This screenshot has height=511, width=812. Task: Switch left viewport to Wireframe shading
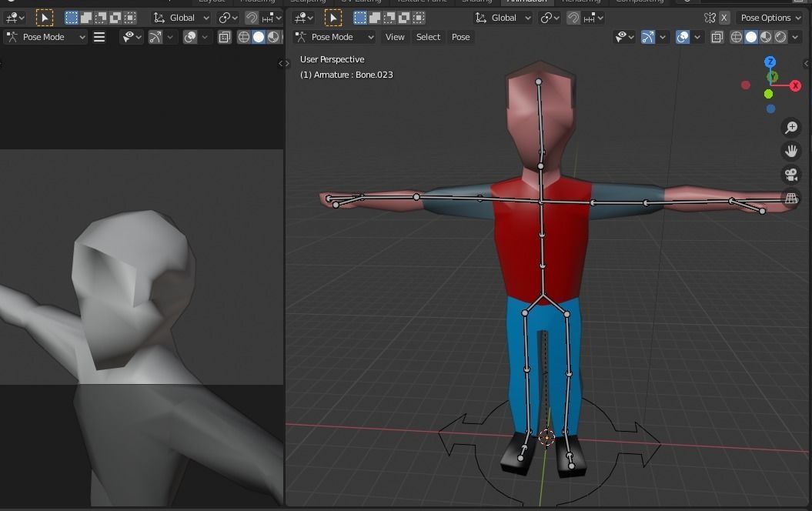(243, 37)
